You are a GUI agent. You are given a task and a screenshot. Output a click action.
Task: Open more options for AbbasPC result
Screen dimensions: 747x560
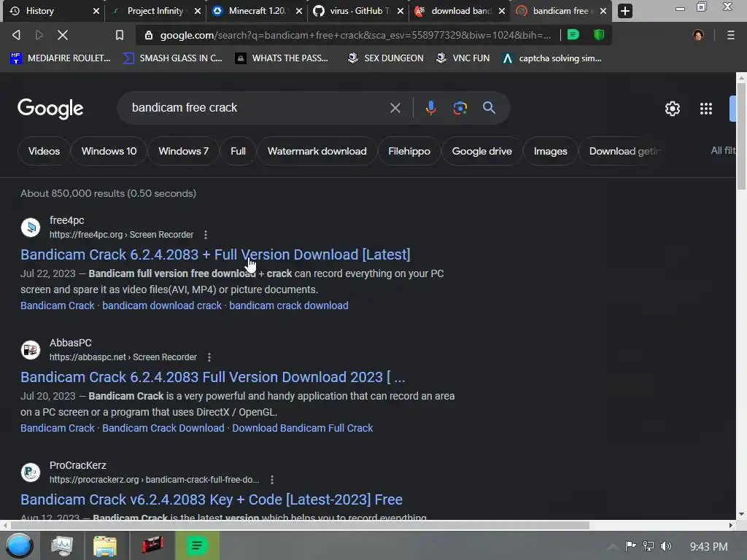click(x=209, y=357)
